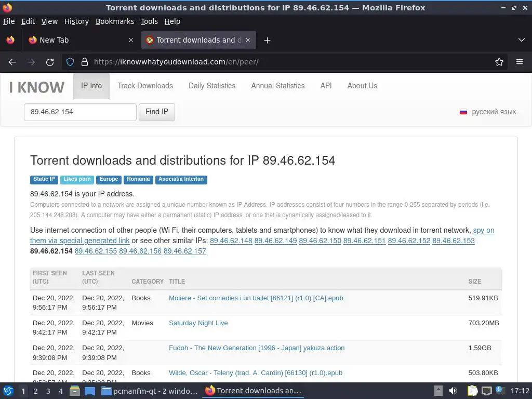Open Annual Statistics page
The width and height of the screenshot is (532, 399).
[x=278, y=86]
